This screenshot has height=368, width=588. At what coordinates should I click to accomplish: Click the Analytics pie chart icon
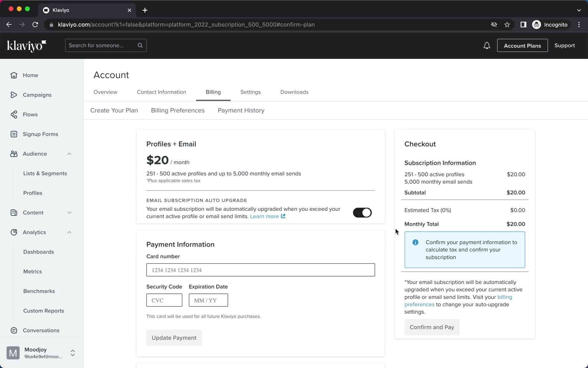pyautogui.click(x=14, y=232)
